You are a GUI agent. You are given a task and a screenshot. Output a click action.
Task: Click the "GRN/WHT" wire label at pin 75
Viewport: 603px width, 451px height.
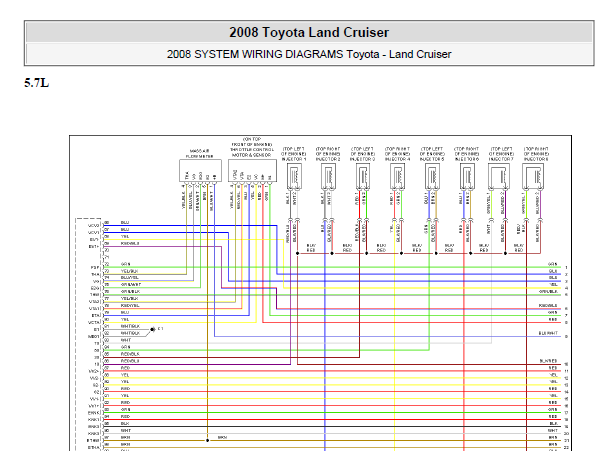131,285
